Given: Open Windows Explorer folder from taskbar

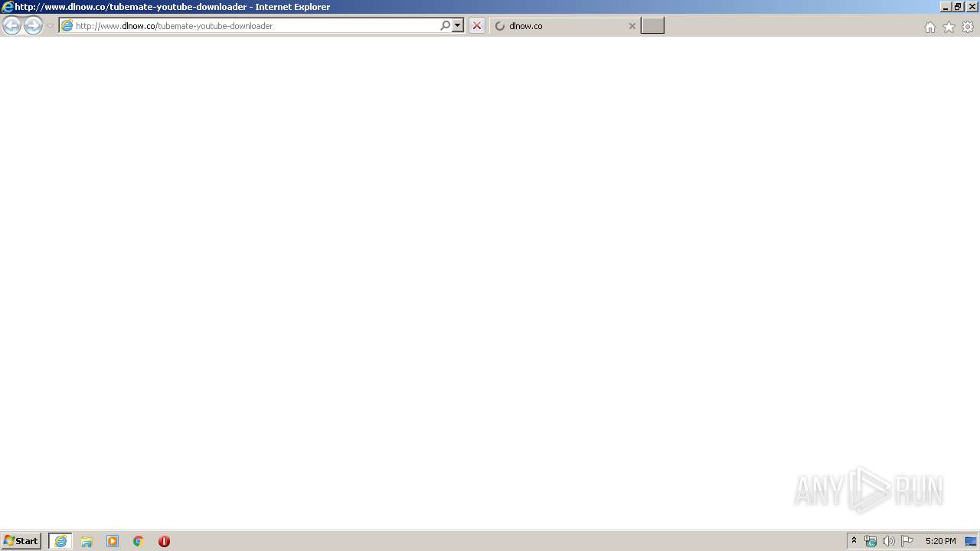Looking at the screenshot, I should tap(87, 541).
